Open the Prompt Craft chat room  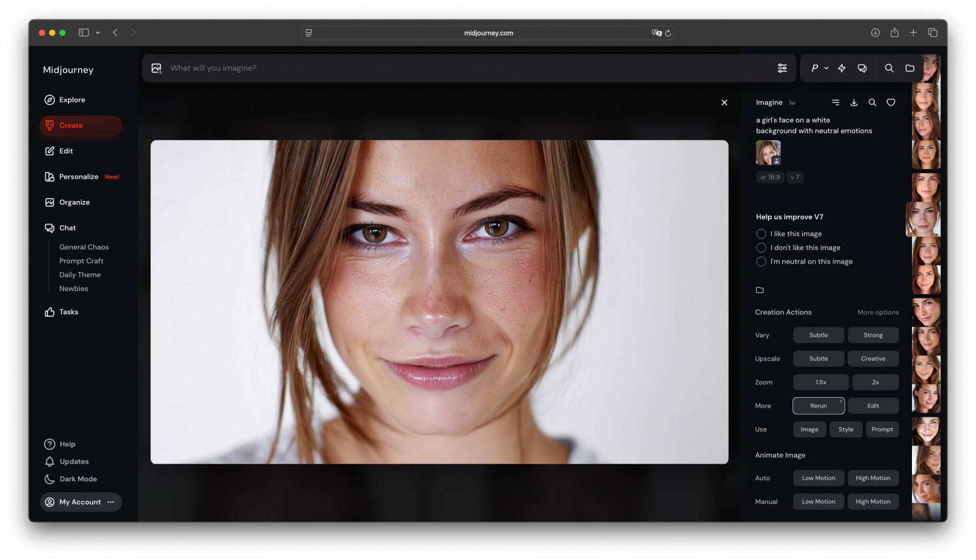[81, 261]
